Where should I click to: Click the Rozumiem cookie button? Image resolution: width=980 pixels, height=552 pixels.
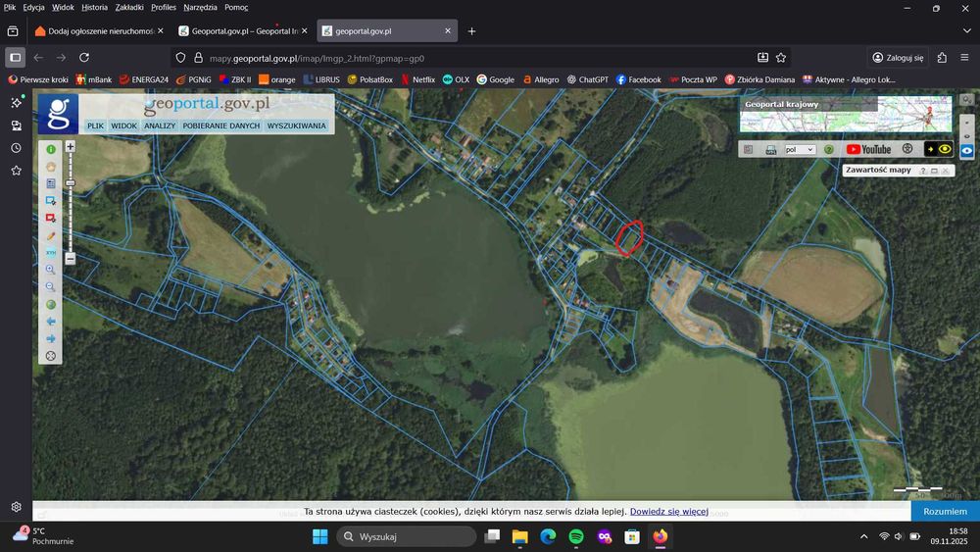pos(945,512)
